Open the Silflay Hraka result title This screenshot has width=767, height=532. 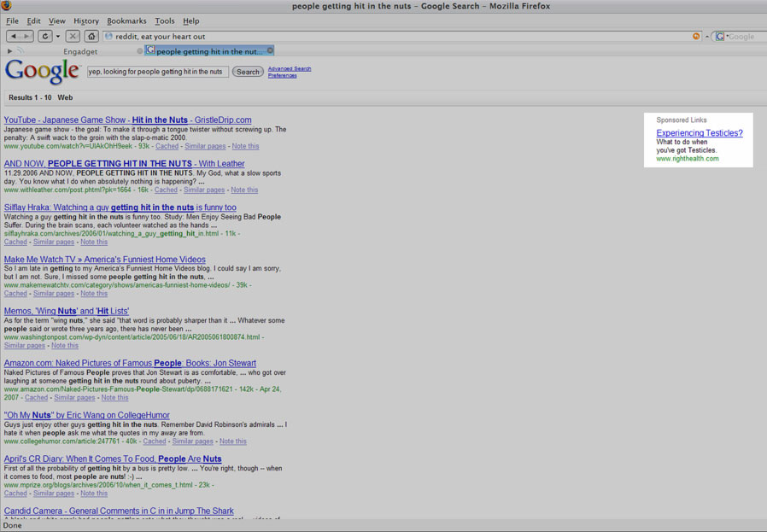(x=120, y=208)
